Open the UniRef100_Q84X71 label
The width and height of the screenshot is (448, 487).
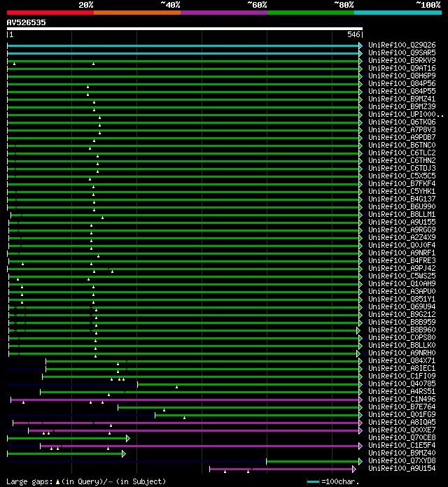402,360
